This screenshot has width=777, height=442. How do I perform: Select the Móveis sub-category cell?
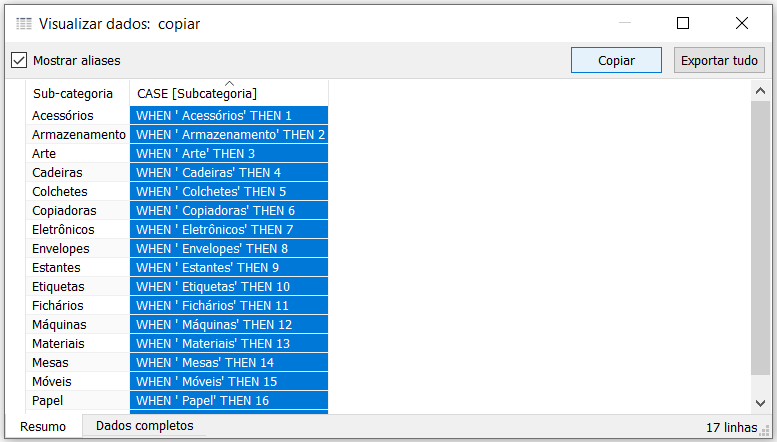78,382
